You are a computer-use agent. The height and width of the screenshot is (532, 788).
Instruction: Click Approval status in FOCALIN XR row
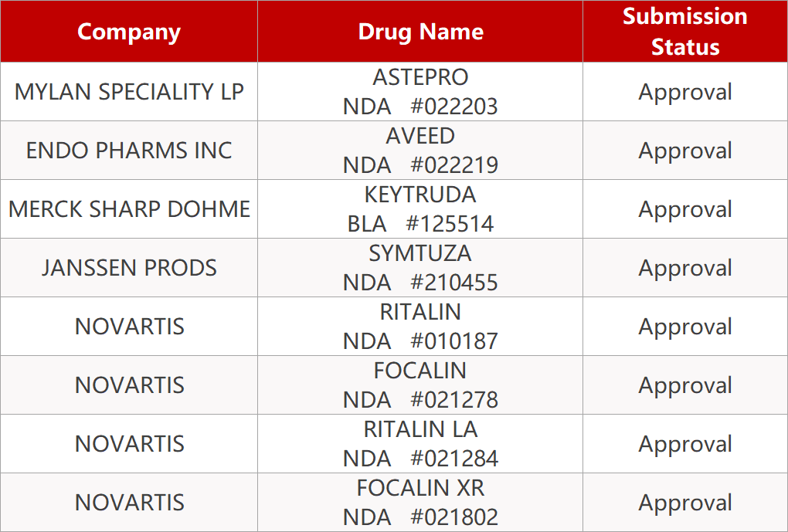684,503
